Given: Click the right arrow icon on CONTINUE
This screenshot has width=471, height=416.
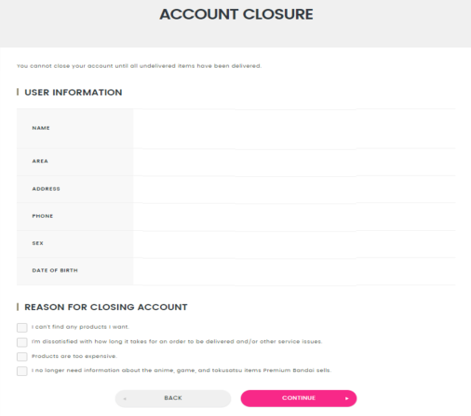Looking at the screenshot, I should pos(347,398).
